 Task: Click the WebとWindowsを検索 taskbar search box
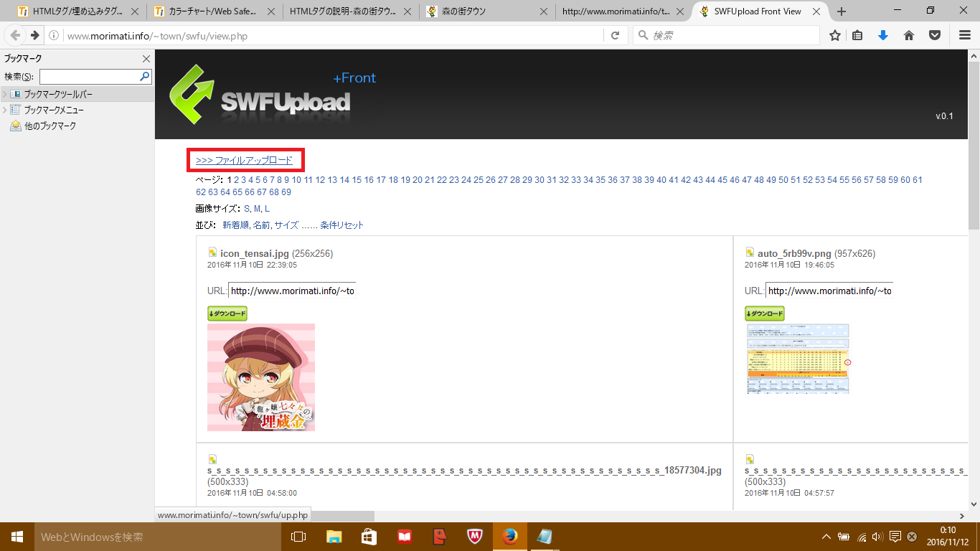tap(158, 537)
